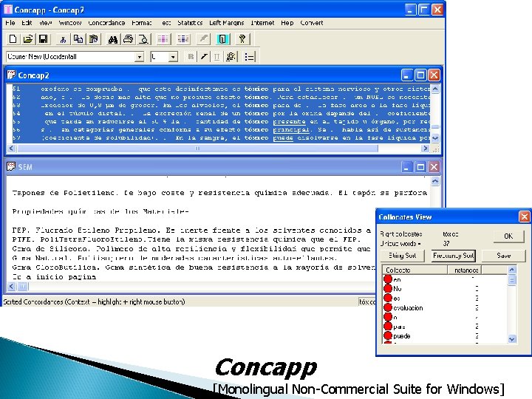
Task: Click the red dot beside 'en'
Action: [x=388, y=279]
